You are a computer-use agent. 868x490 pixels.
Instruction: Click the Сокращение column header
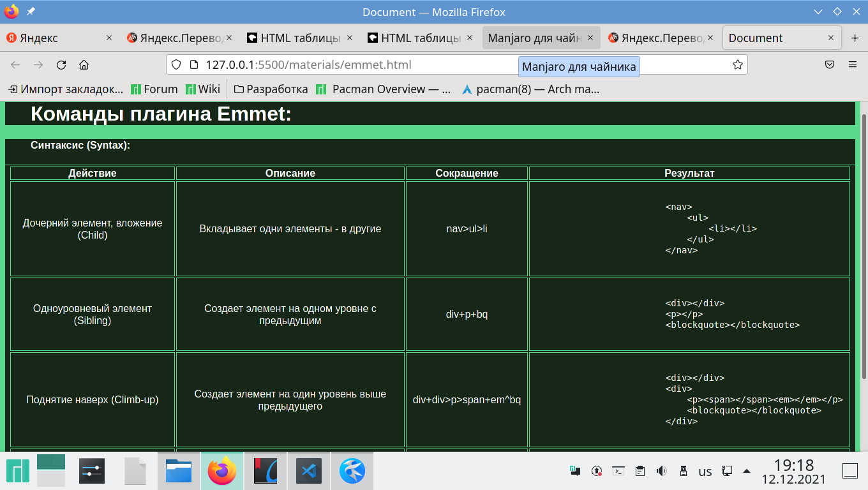467,174
